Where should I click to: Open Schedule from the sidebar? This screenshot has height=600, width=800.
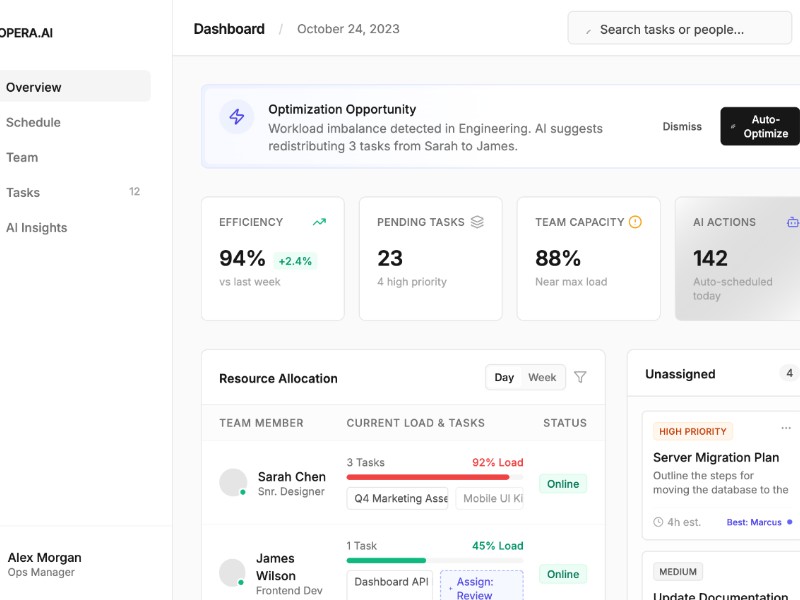tap(33, 122)
